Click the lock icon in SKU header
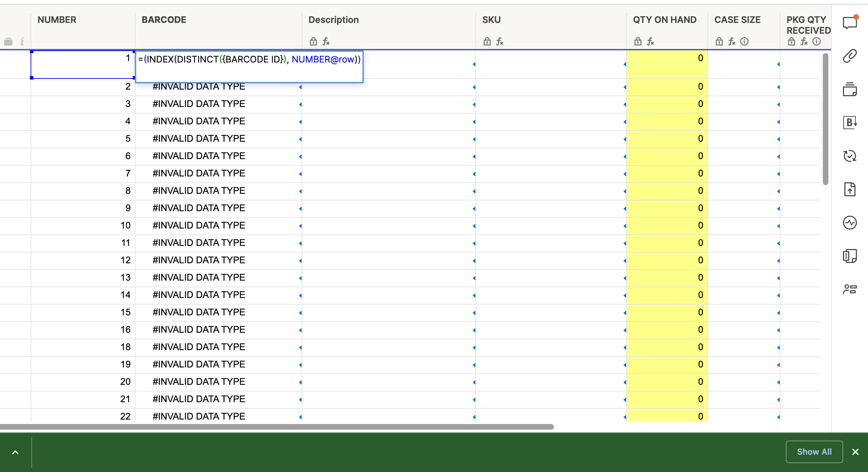This screenshot has height=472, width=868. pyautogui.click(x=487, y=42)
